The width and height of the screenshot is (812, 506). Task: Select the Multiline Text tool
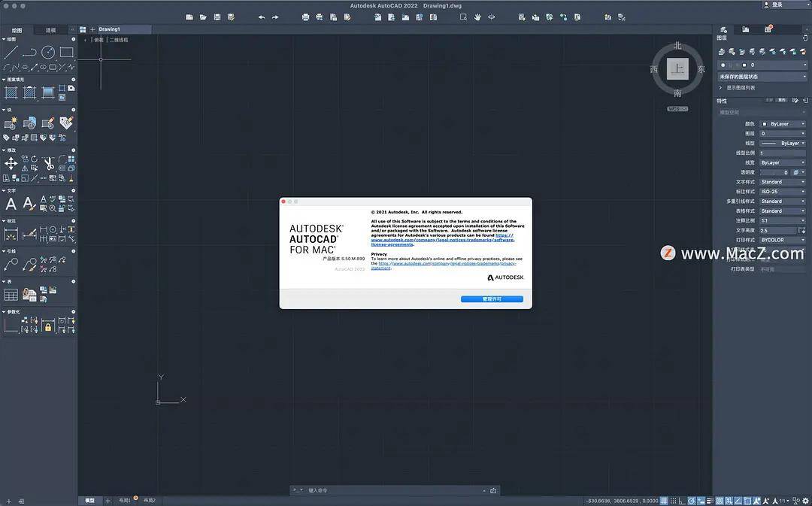click(11, 204)
